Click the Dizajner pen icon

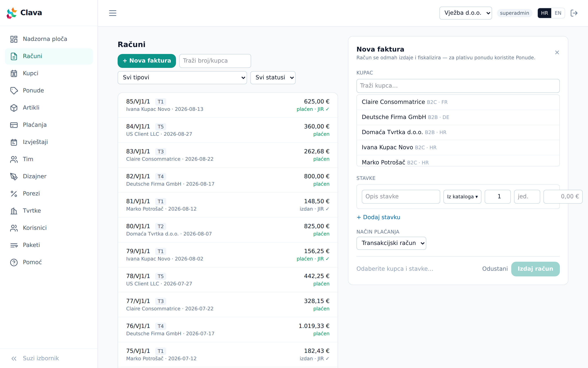(14, 176)
